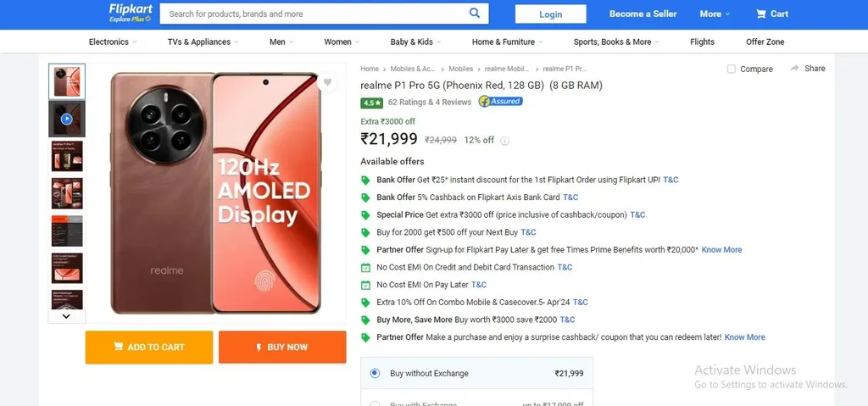Click the 4.5 star rating badge

tap(372, 103)
